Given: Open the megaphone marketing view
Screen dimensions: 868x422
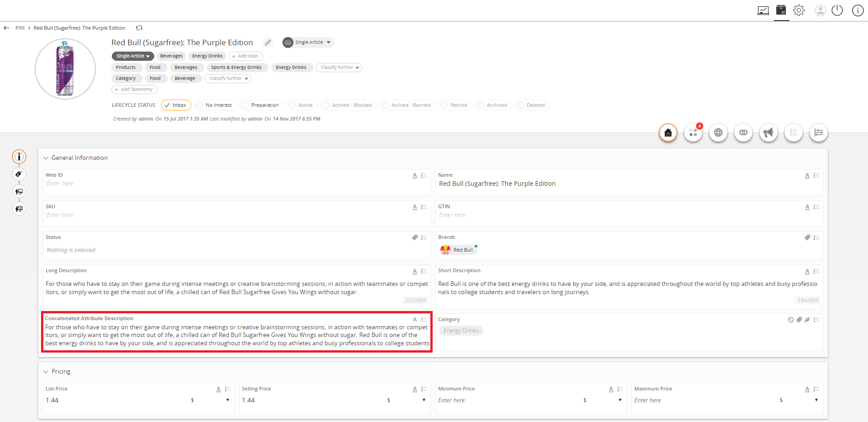Looking at the screenshot, I should point(769,133).
